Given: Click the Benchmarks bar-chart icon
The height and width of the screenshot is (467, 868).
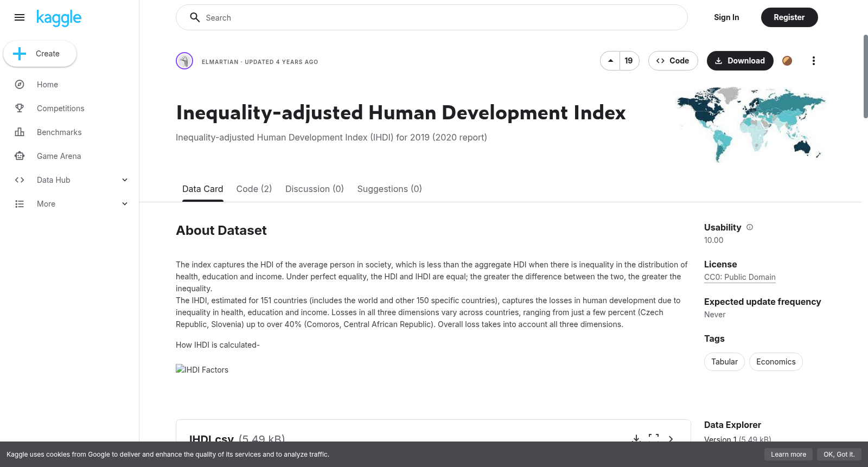Looking at the screenshot, I should coord(20,132).
